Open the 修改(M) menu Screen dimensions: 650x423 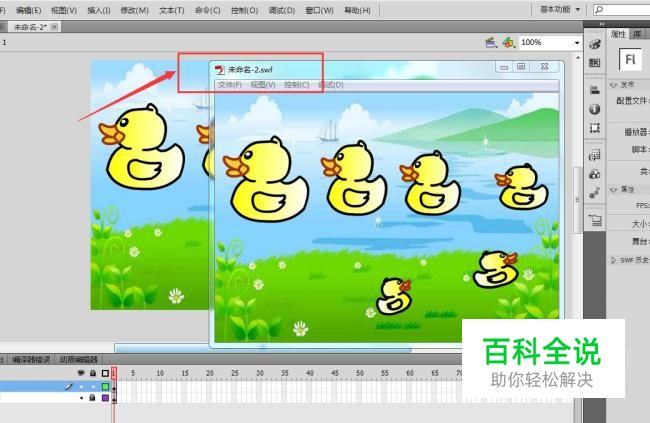pyautogui.click(x=134, y=10)
